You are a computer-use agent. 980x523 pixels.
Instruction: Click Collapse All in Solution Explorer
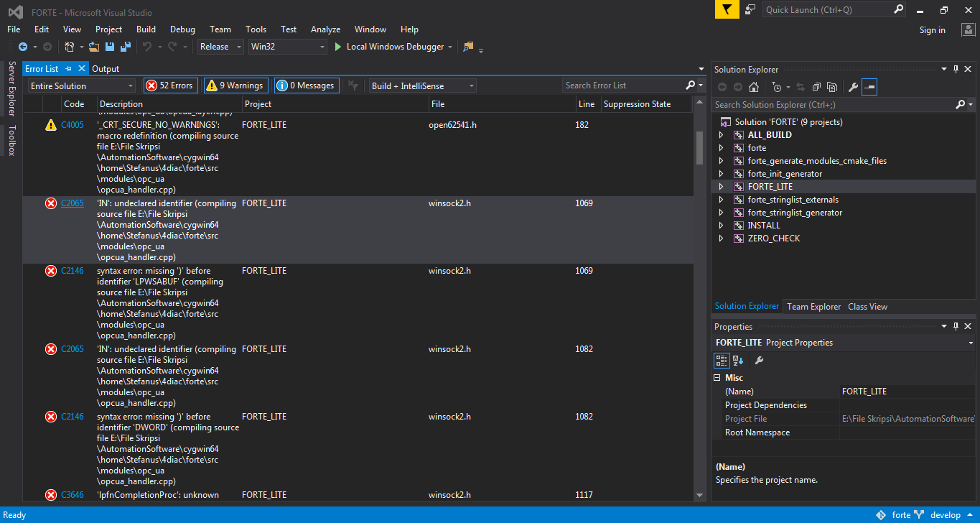(816, 87)
